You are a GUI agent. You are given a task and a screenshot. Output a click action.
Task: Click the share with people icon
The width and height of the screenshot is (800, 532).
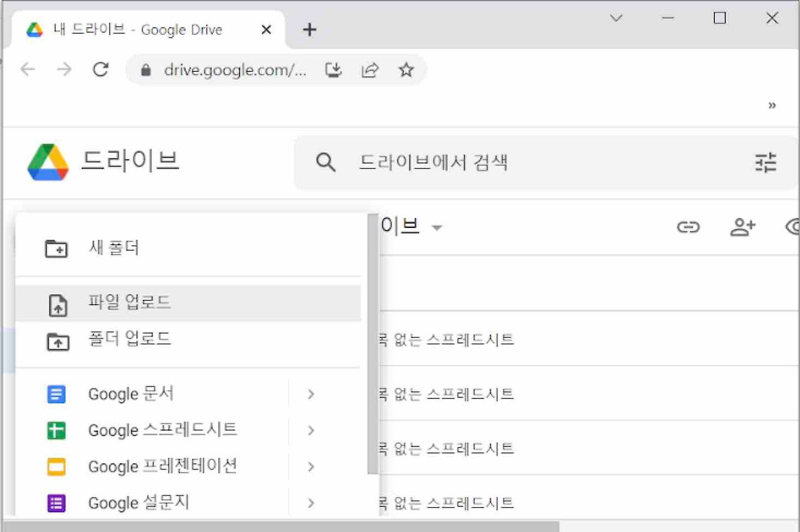pos(742,227)
